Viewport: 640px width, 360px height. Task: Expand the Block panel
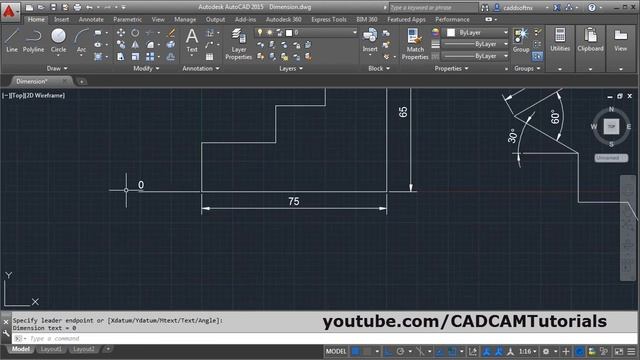click(x=379, y=69)
